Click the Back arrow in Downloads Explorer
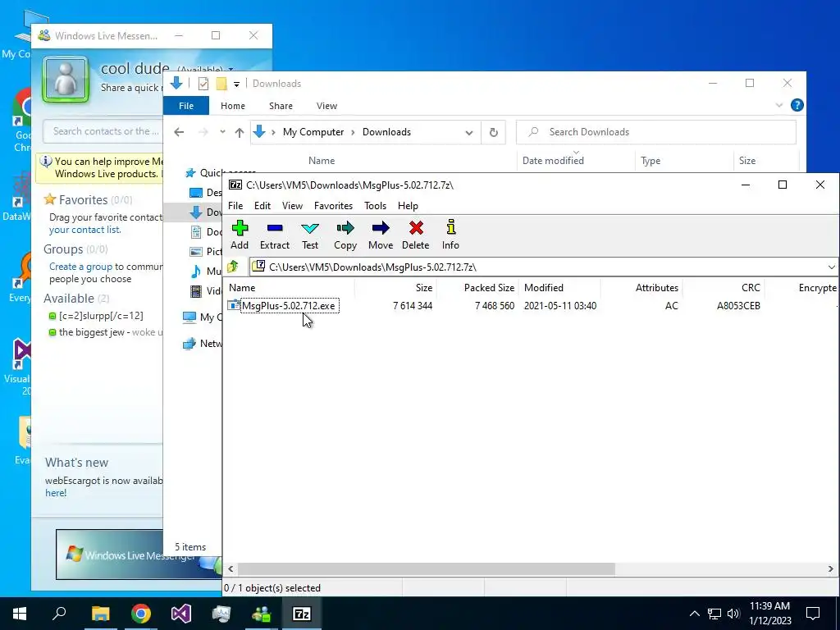This screenshot has width=840, height=630. click(179, 132)
